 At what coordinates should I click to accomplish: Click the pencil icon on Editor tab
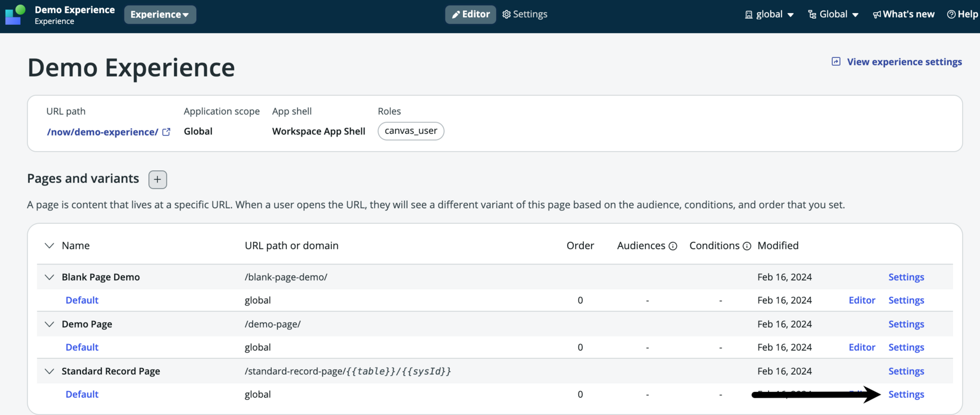pos(456,15)
